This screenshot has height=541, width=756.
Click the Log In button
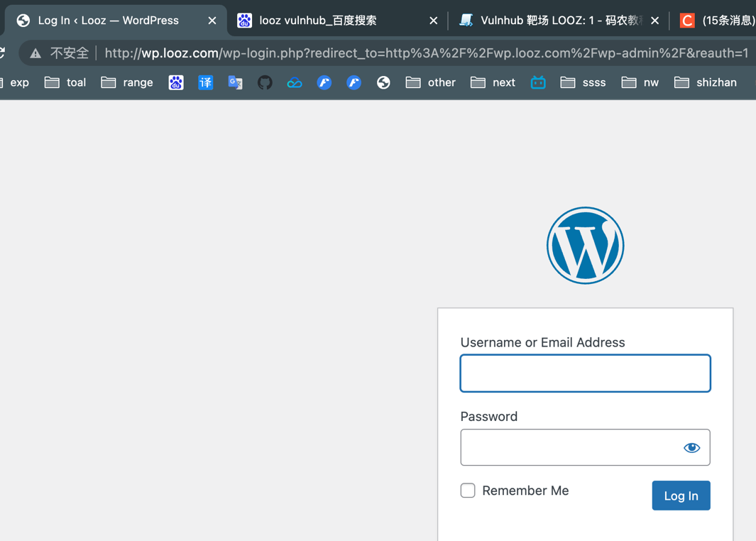point(681,495)
